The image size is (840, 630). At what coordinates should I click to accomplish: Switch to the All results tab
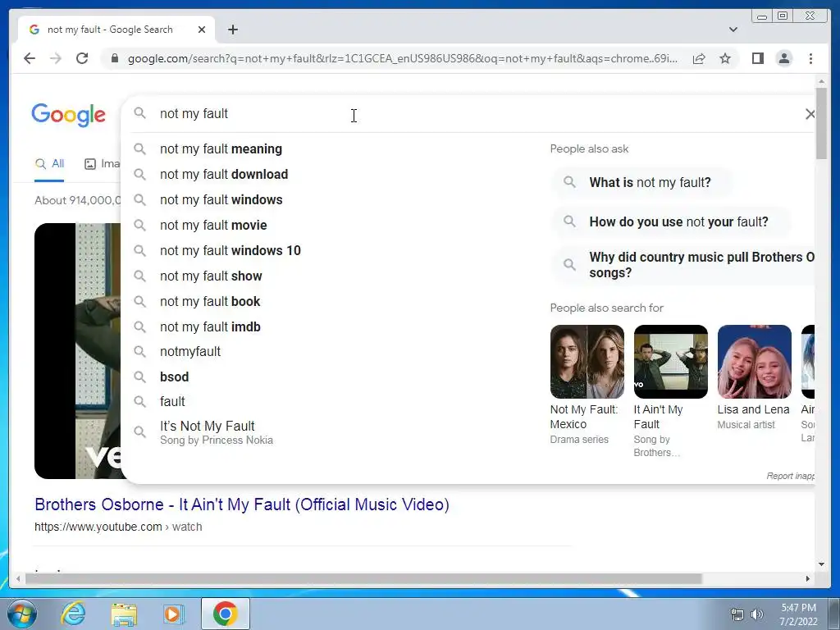49,164
